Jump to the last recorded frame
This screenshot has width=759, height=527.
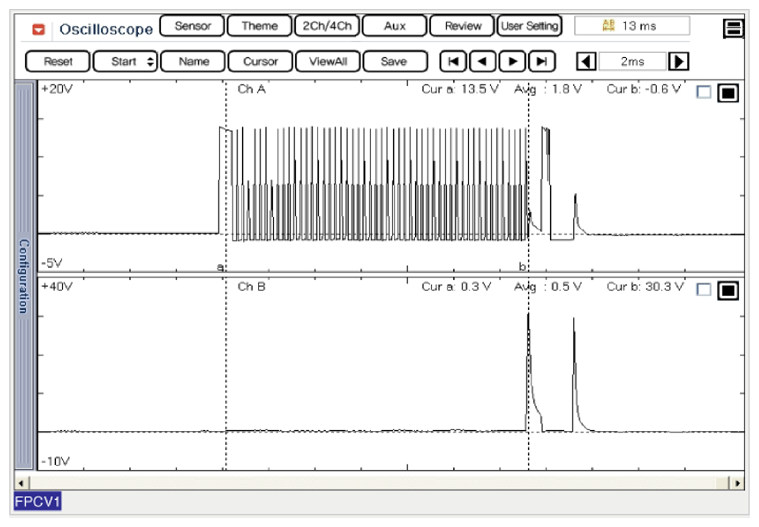[x=541, y=62]
